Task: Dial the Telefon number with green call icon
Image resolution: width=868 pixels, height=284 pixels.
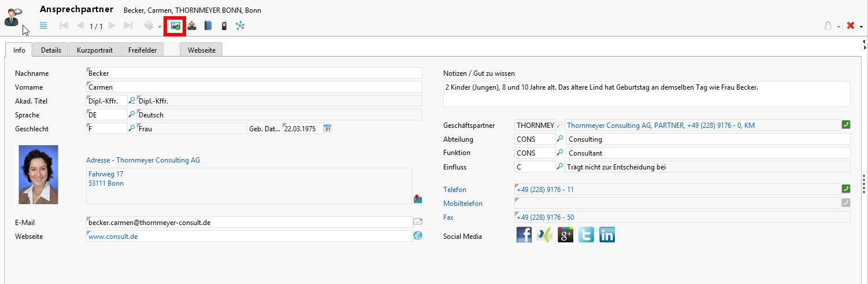Action: pyautogui.click(x=845, y=189)
